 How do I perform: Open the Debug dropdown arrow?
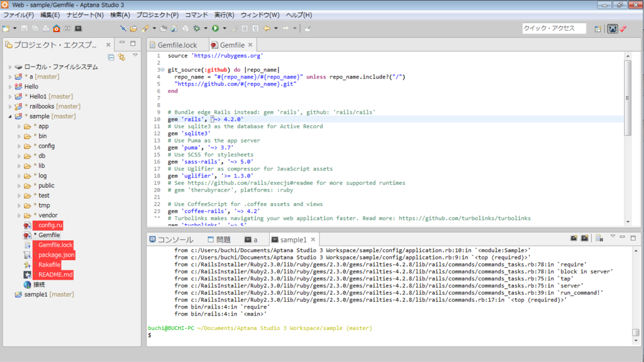click(206, 28)
